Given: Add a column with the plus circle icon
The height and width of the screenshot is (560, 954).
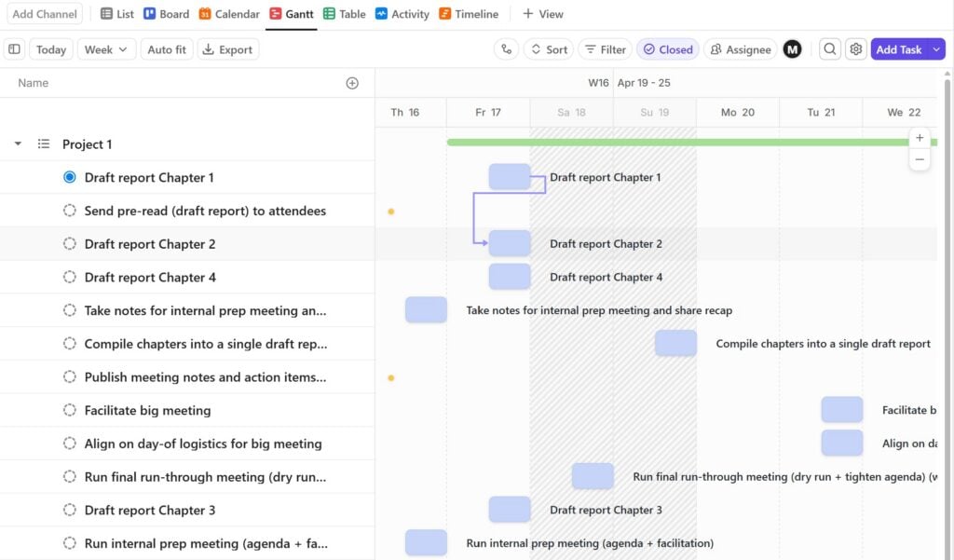Looking at the screenshot, I should (352, 83).
